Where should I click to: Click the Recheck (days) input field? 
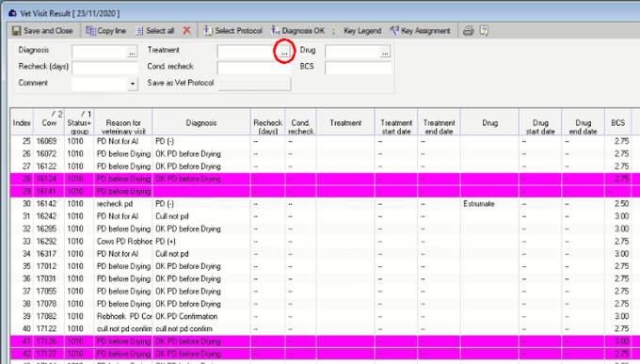tap(104, 68)
